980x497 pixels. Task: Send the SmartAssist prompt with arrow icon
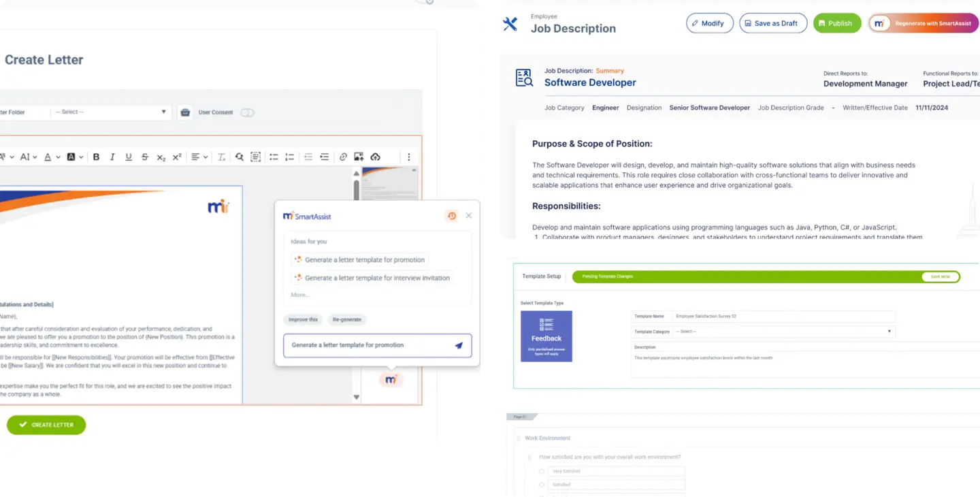459,345
